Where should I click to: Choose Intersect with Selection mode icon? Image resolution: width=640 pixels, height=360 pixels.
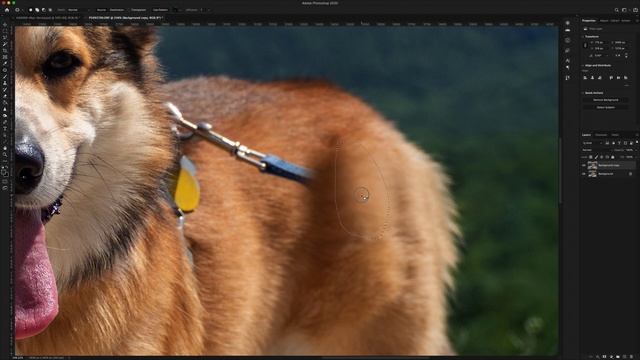50,10
